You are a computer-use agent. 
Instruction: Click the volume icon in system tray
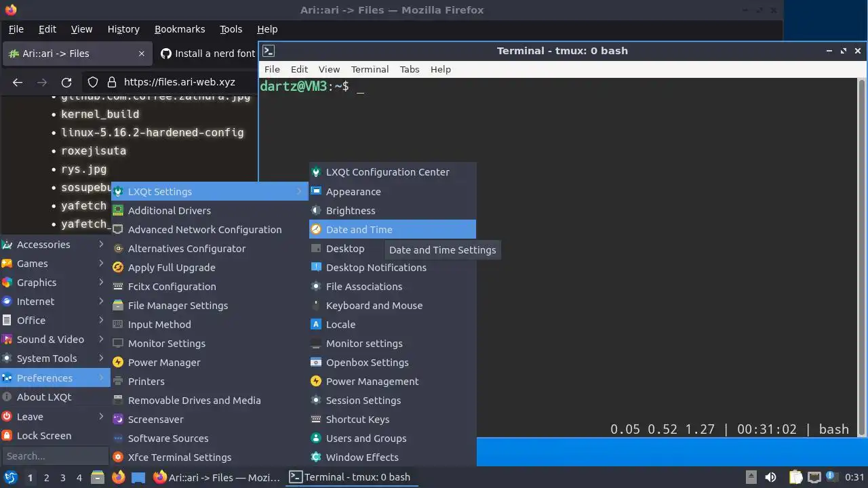pyautogui.click(x=770, y=477)
